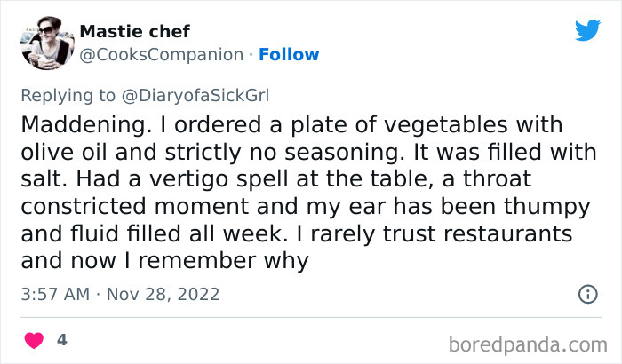The width and height of the screenshot is (622, 364).
Task: Select the phrase 'olive oil' in the tweet
Action: point(65,152)
